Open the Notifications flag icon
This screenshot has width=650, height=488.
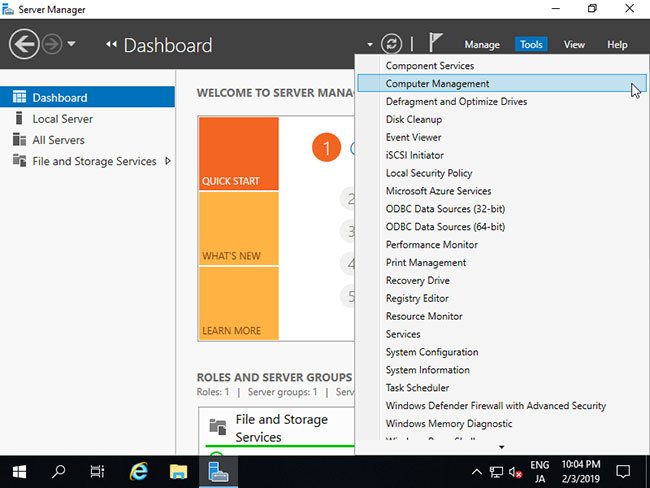[x=435, y=42]
